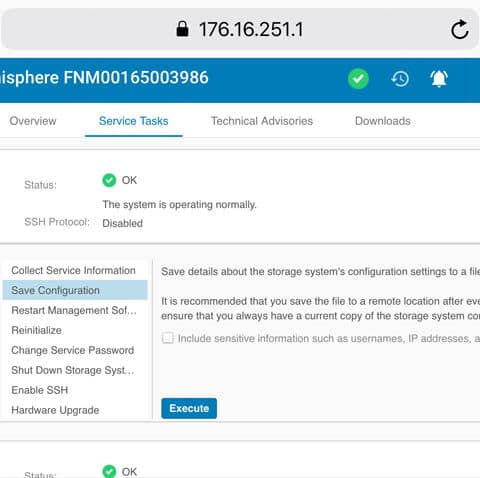Open the green system health checkmark
The height and width of the screenshot is (478, 480).
tap(358, 79)
